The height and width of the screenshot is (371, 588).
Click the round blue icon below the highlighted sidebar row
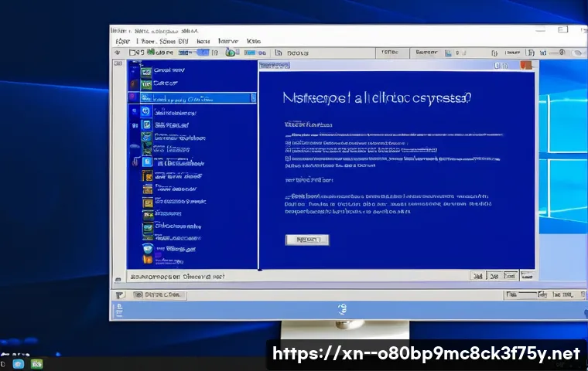pos(145,113)
